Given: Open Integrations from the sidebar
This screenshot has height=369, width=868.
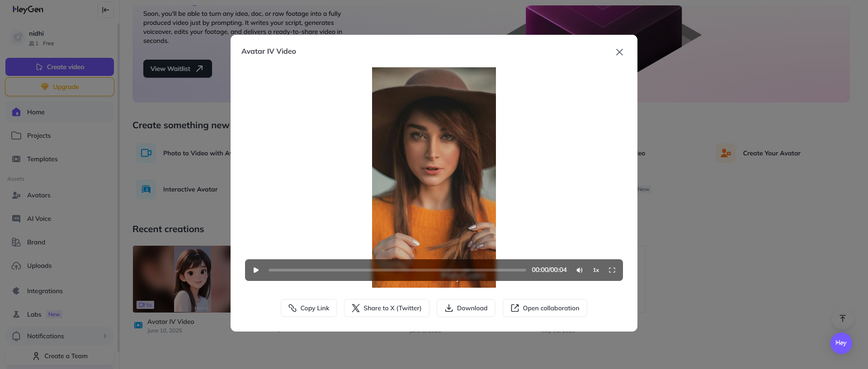Looking at the screenshot, I should 45,291.
